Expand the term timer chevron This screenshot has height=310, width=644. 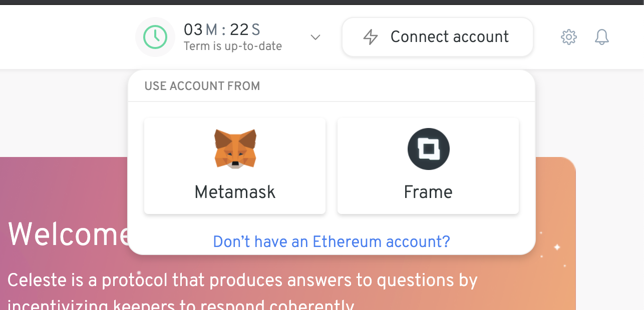coord(315,37)
